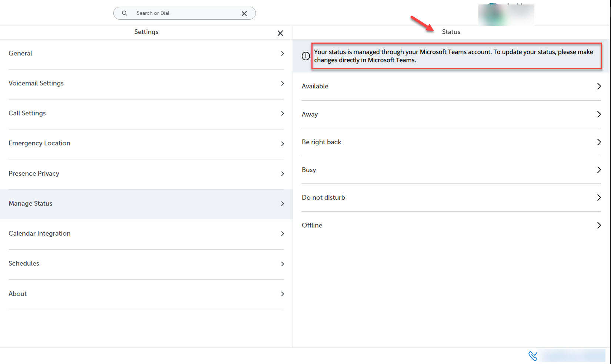Viewport: 611px width, 364px height.
Task: Select Manage Status in settings list
Action: (x=146, y=203)
